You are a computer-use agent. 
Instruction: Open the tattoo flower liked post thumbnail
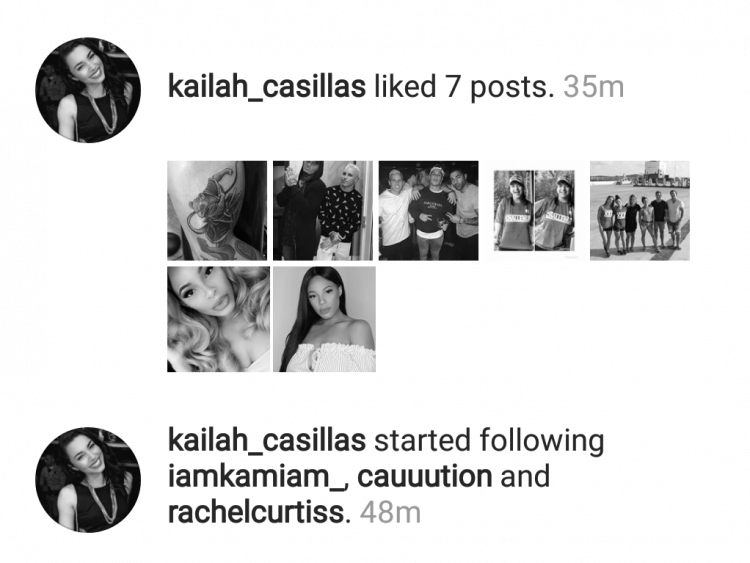[217, 210]
